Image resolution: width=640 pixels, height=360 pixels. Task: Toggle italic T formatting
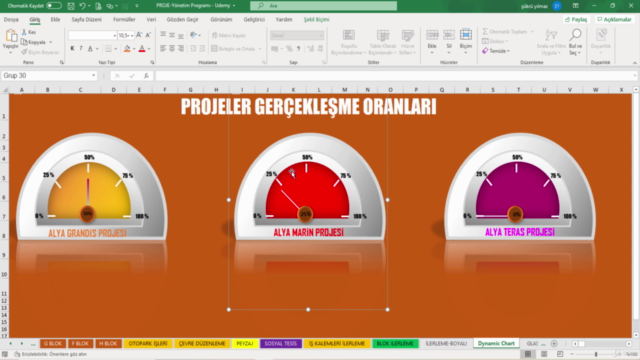[x=81, y=49]
